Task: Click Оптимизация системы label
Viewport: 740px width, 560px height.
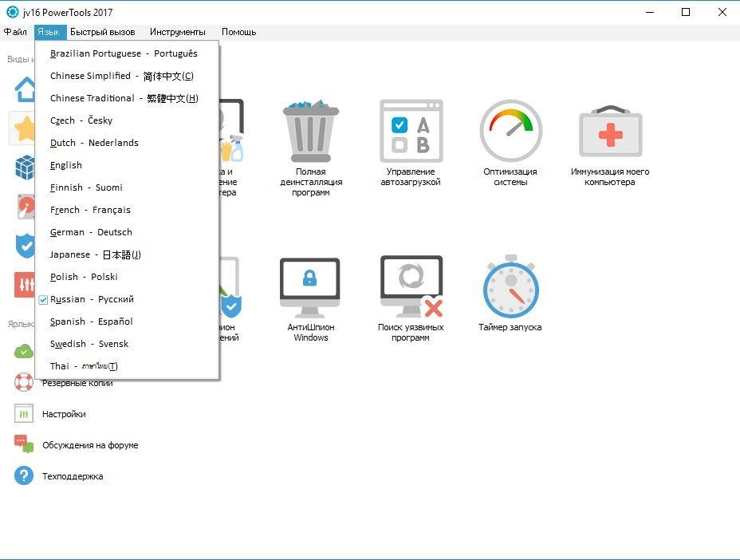Action: (x=510, y=177)
